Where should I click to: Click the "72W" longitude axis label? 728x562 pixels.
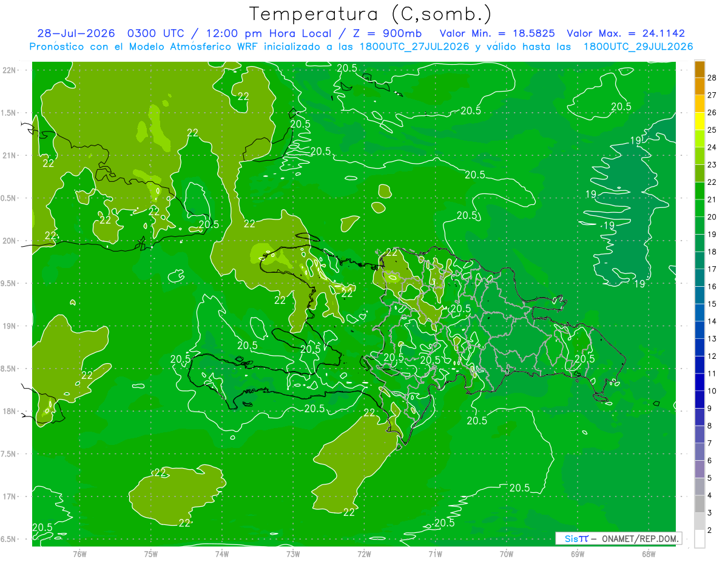coord(364,554)
